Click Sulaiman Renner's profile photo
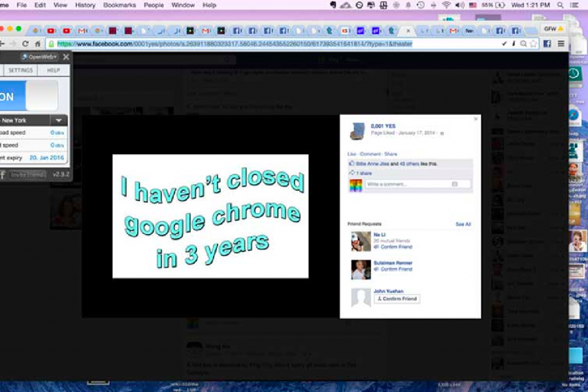588x392 pixels. pyautogui.click(x=361, y=270)
